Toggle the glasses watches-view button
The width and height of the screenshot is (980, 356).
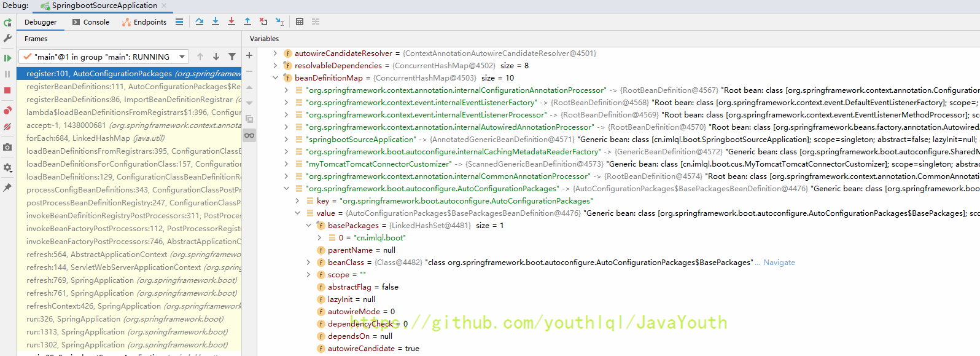click(x=249, y=135)
